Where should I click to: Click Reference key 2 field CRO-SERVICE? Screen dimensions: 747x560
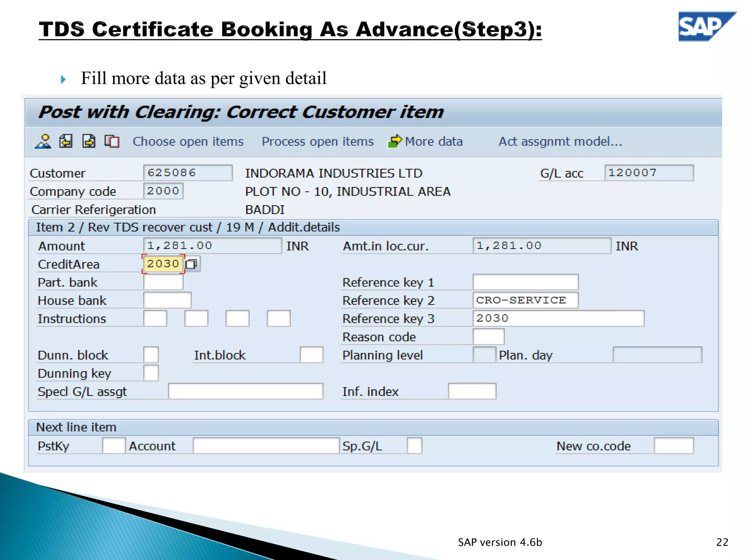526,300
